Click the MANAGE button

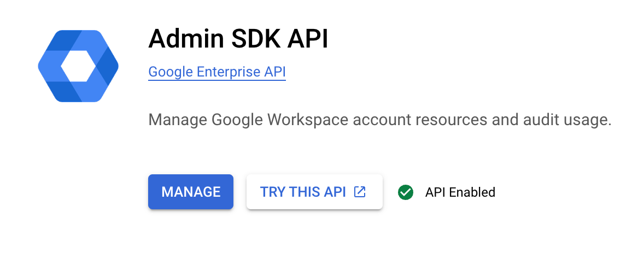pos(191,192)
